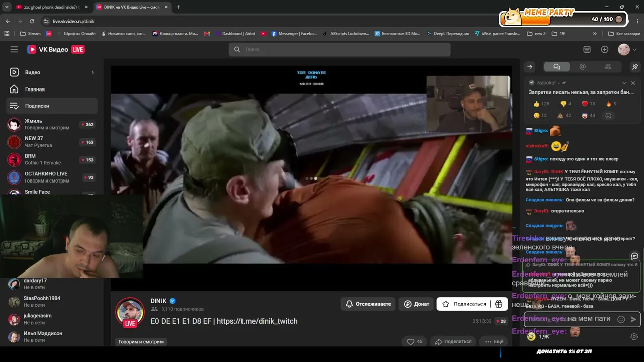Reload the page in browser

click(32, 21)
